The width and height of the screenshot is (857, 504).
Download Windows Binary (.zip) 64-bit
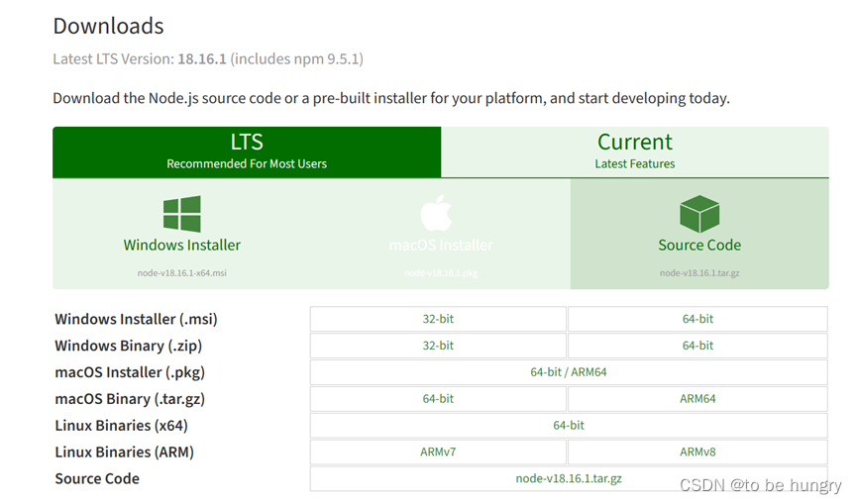pos(697,346)
